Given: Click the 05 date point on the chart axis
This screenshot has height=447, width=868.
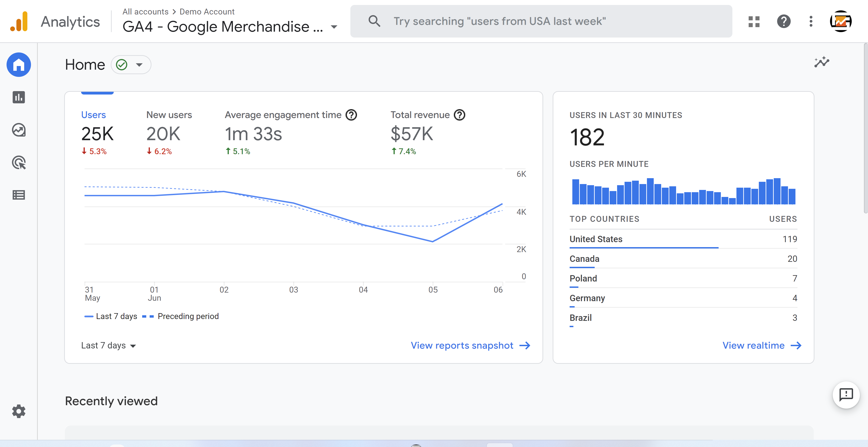Looking at the screenshot, I should tap(433, 290).
